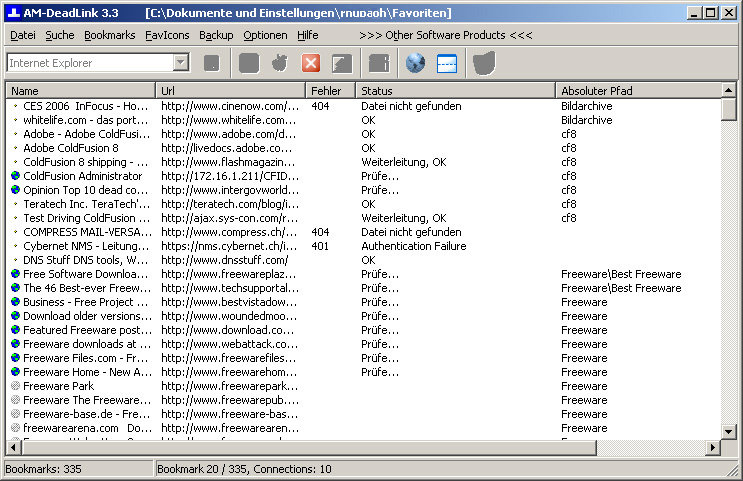Select the CES 2006 InFocus bookmark row
The image size is (743, 481).
pyautogui.click(x=363, y=106)
